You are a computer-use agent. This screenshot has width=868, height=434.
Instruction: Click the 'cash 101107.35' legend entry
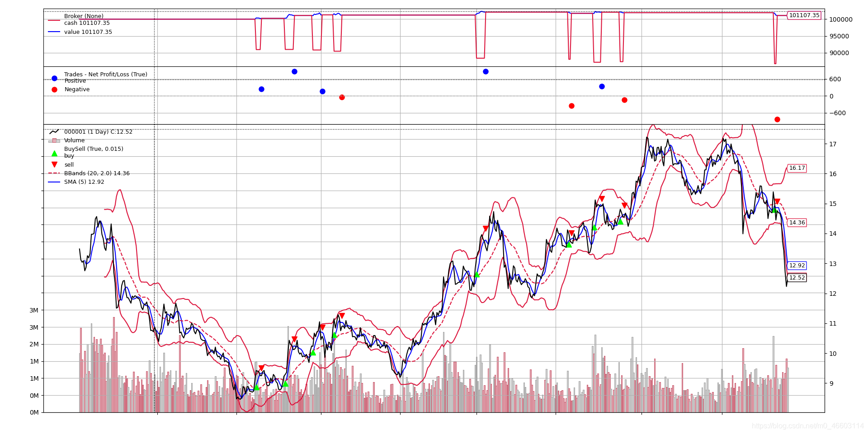pyautogui.click(x=87, y=23)
